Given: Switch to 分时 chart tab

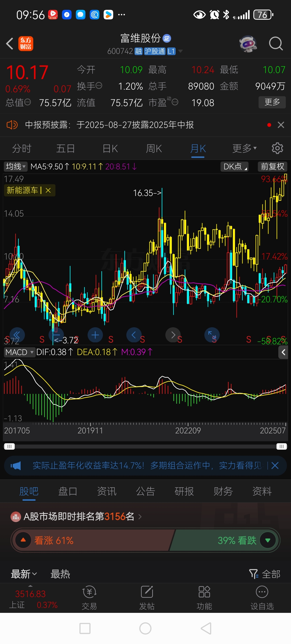Looking at the screenshot, I should click(x=22, y=149).
